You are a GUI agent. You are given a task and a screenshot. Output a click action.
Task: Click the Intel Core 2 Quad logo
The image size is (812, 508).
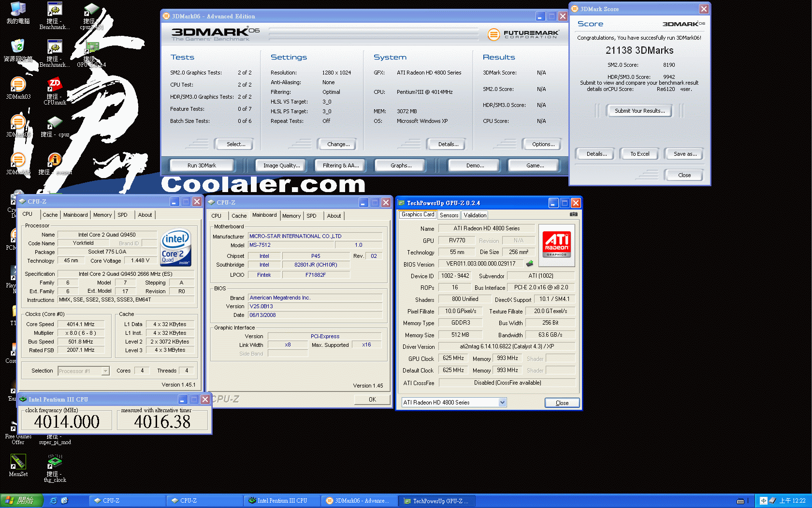(x=176, y=247)
